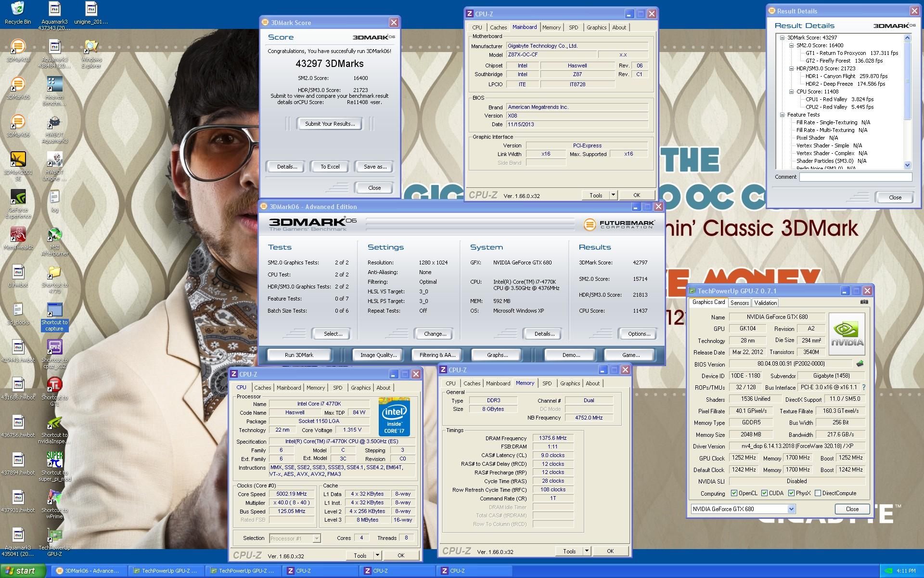Open Graphics tab in Memory CPU-Z window

pos(570,383)
